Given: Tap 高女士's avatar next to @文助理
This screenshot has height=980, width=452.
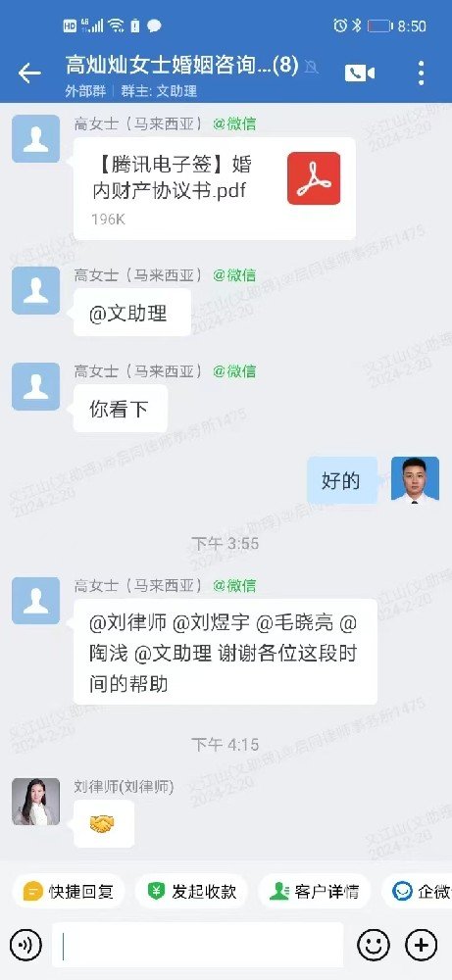Looking at the screenshot, I should click(35, 290).
